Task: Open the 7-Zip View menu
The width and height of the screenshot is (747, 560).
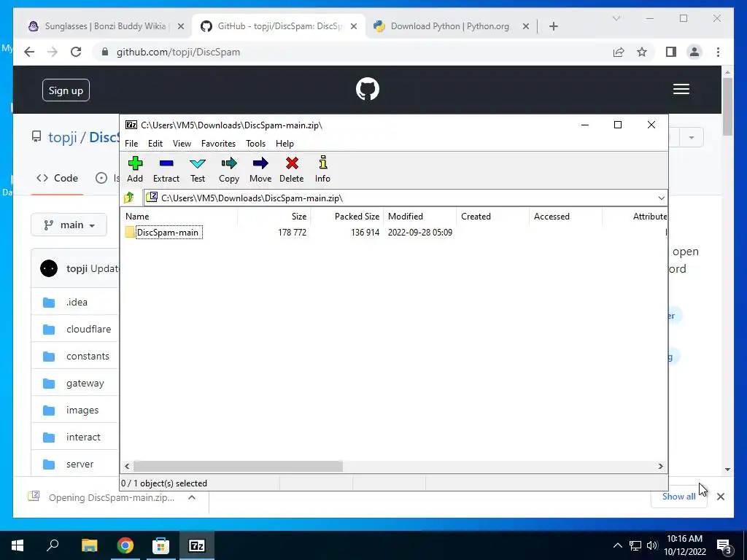Action: point(182,144)
